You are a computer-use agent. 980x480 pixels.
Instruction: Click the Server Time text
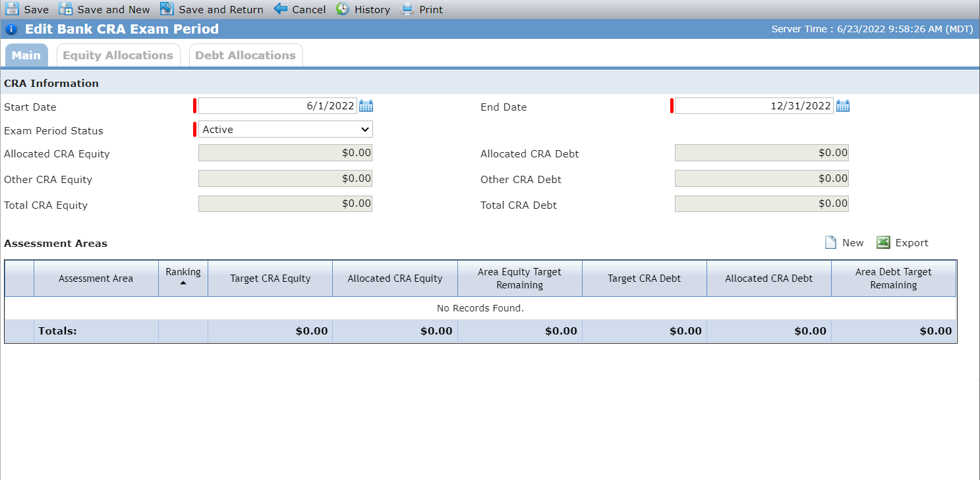(x=873, y=30)
